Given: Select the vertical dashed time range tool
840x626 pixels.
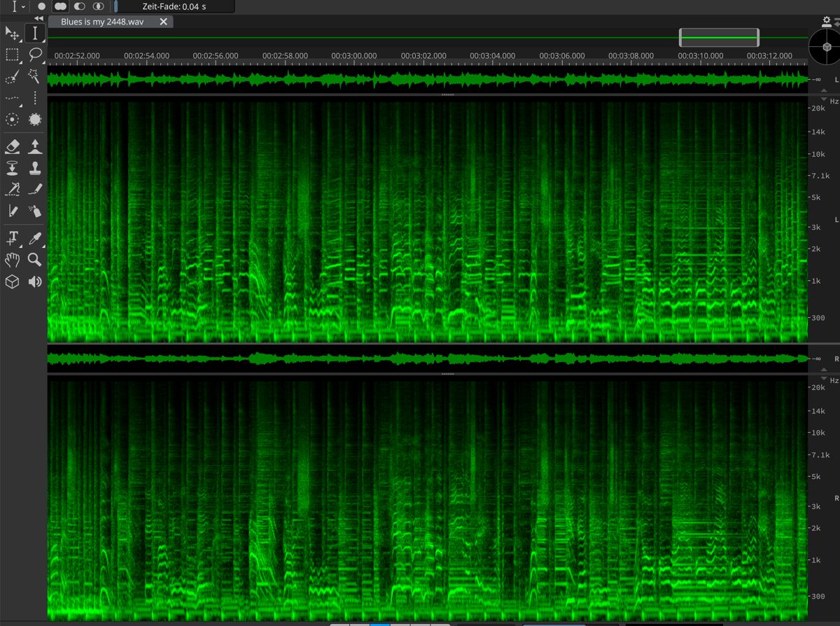Looking at the screenshot, I should pyautogui.click(x=35, y=98).
